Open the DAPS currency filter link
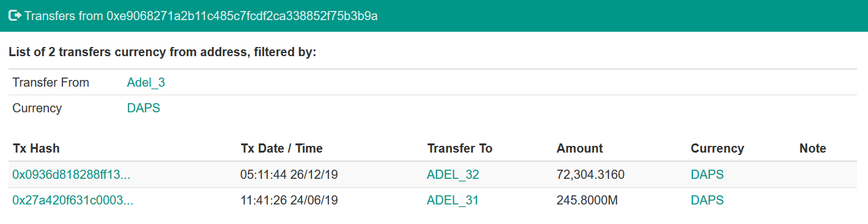The width and height of the screenshot is (868, 224). [143, 108]
